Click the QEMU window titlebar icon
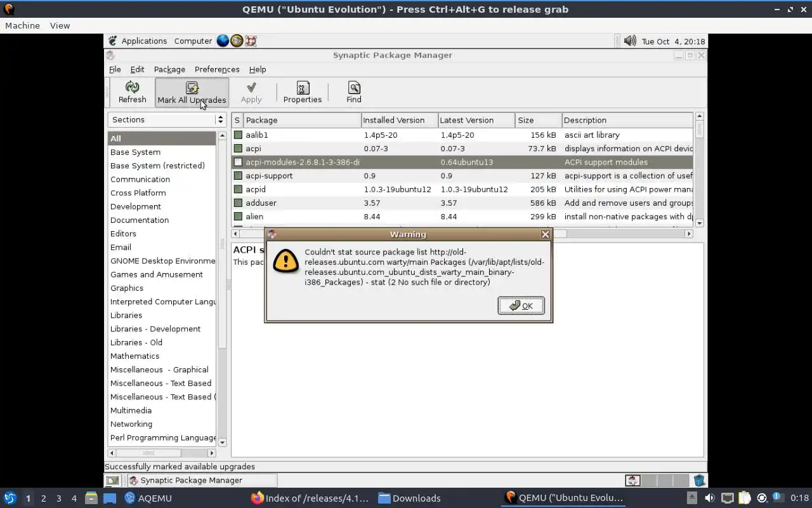 (x=9, y=9)
